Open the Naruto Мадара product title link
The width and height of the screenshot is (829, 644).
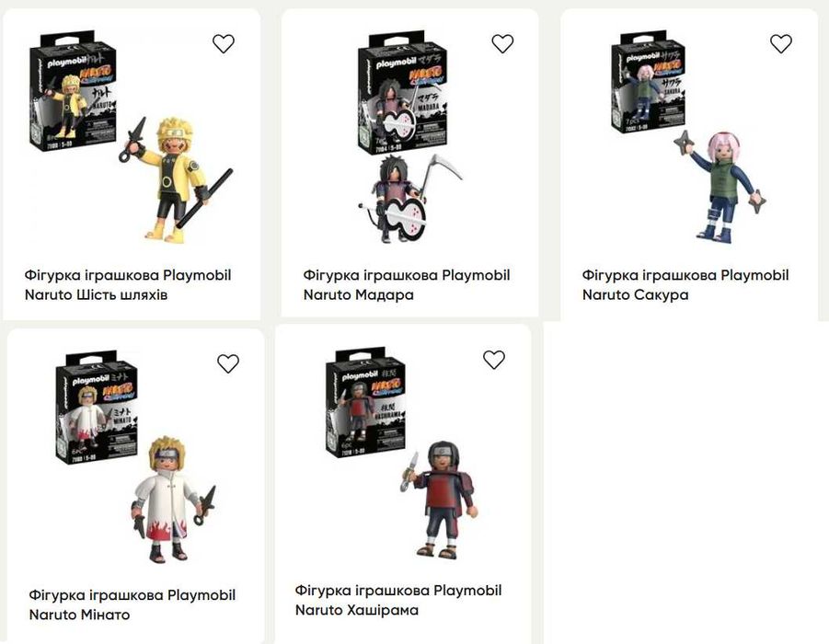tap(407, 284)
